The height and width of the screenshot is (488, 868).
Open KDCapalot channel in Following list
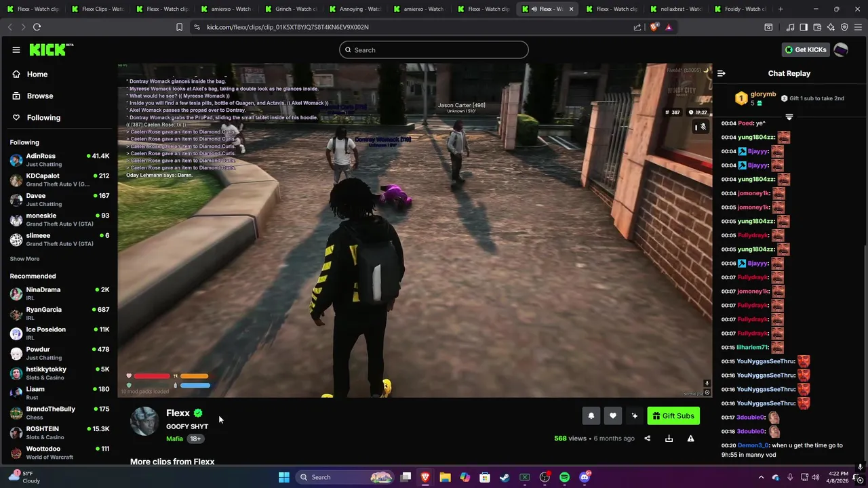point(59,180)
